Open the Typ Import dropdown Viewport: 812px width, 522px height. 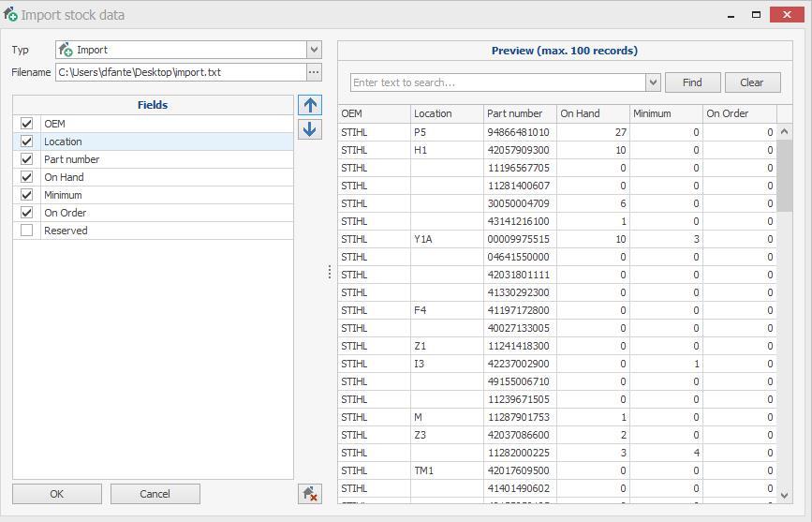(x=314, y=50)
